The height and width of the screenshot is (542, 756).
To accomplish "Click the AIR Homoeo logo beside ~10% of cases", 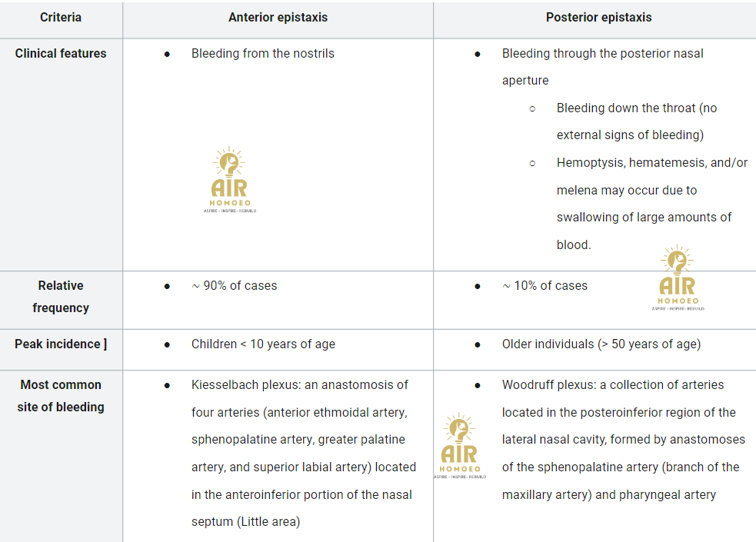I will click(x=678, y=278).
